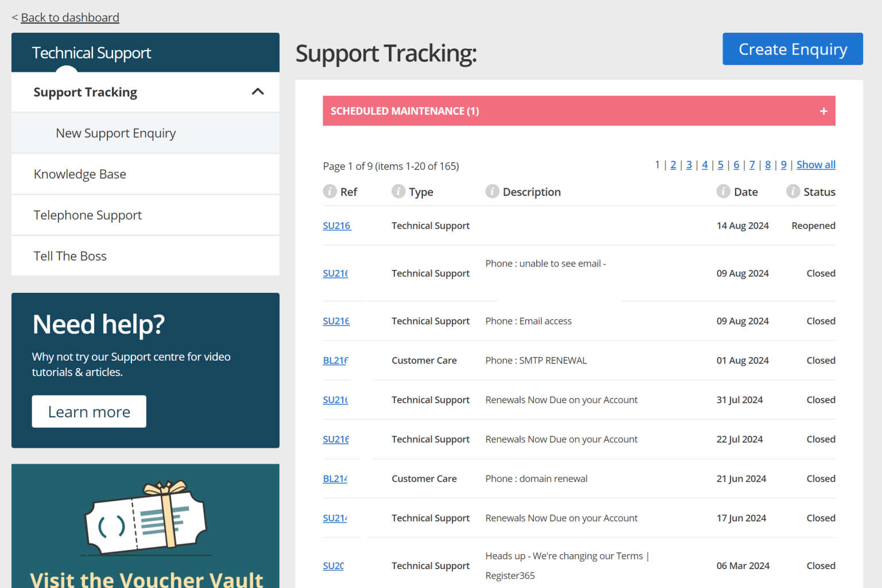Image resolution: width=882 pixels, height=588 pixels.
Task: Click the Create Enquiry button
Action: 792,49
